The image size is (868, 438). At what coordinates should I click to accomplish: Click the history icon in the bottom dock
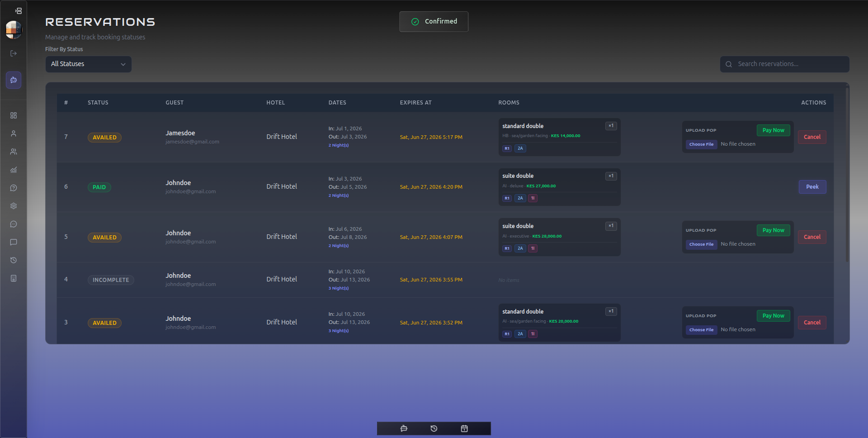(434, 428)
